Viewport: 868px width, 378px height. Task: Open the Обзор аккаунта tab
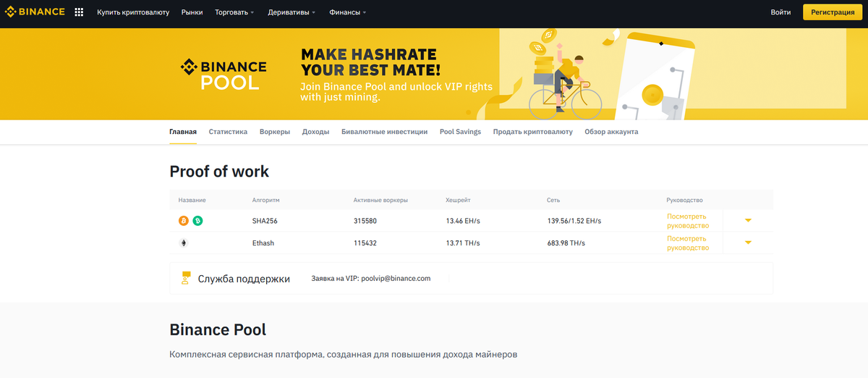point(611,132)
